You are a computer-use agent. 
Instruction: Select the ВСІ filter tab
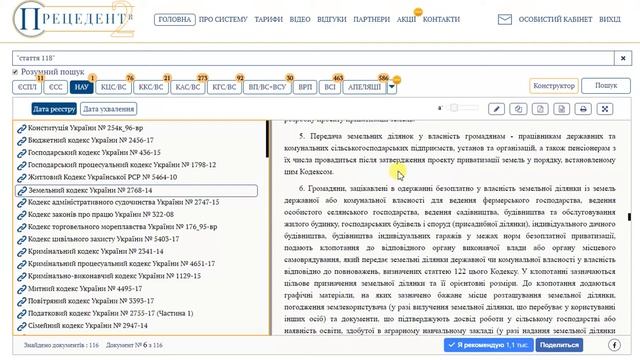tap(330, 87)
